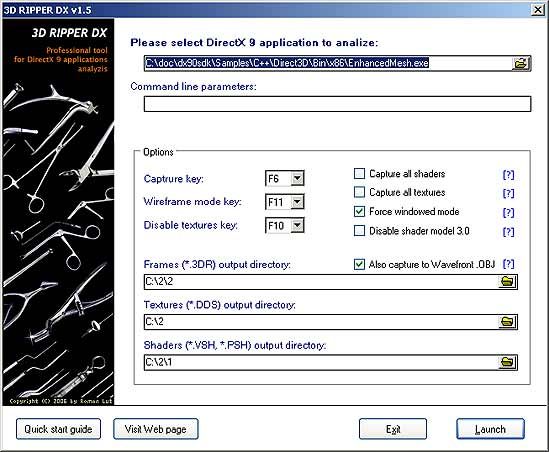Expand the Disable textures key dropdown
The width and height of the screenshot is (549, 452).
[297, 225]
